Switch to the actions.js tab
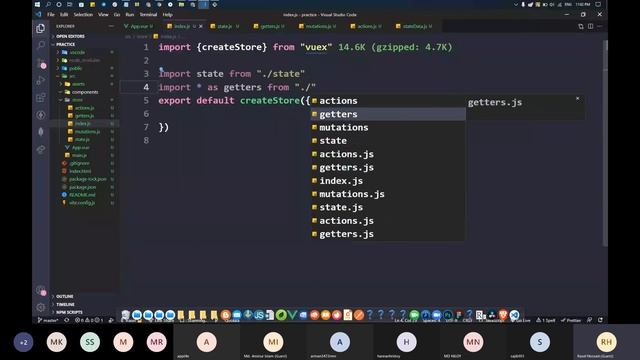Viewport: 640px width, 360px height. [x=367, y=26]
